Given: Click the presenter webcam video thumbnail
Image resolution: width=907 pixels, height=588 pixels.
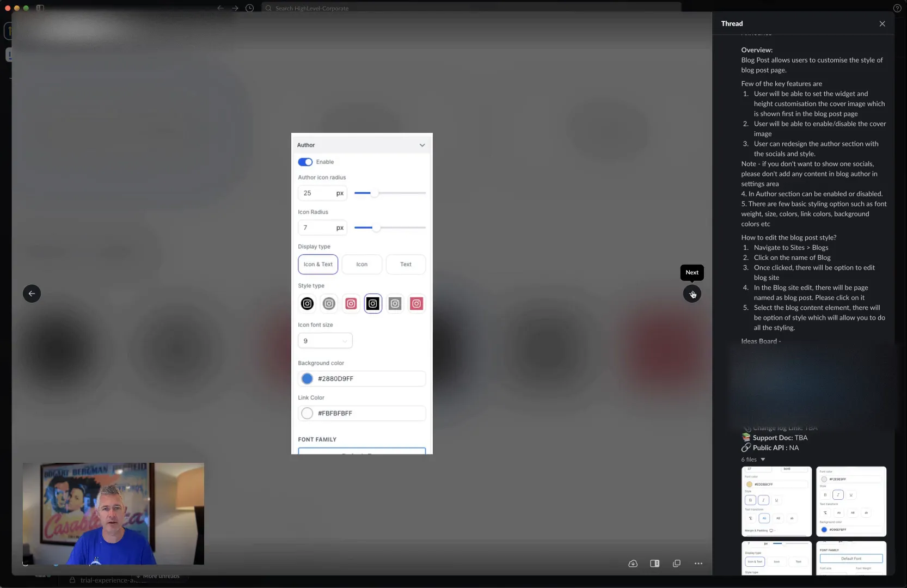Looking at the screenshot, I should point(113,513).
